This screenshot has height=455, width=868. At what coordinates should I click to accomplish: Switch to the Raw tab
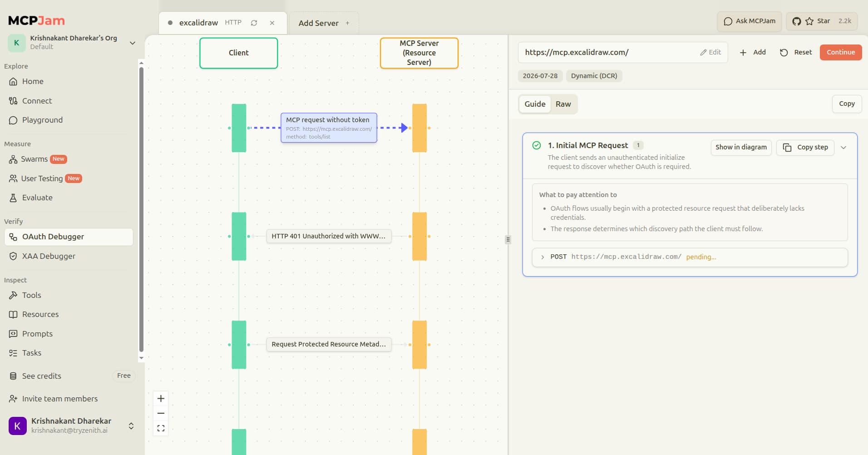563,104
